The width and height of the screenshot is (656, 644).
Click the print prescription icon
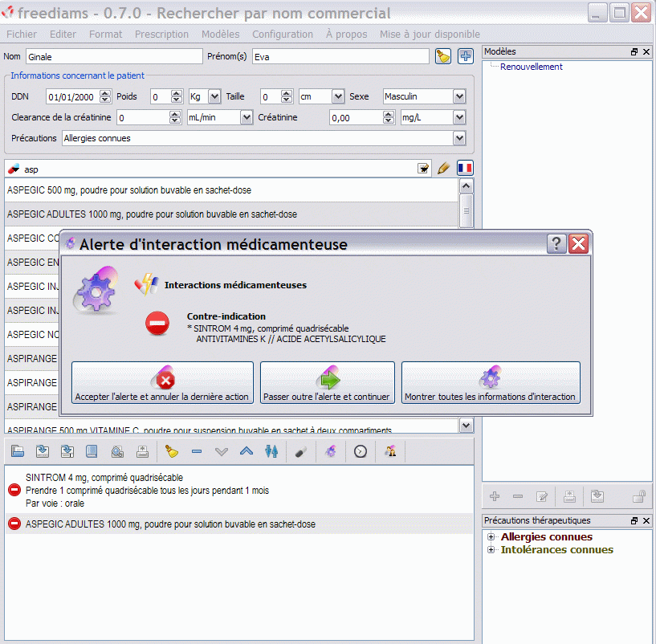(142, 451)
